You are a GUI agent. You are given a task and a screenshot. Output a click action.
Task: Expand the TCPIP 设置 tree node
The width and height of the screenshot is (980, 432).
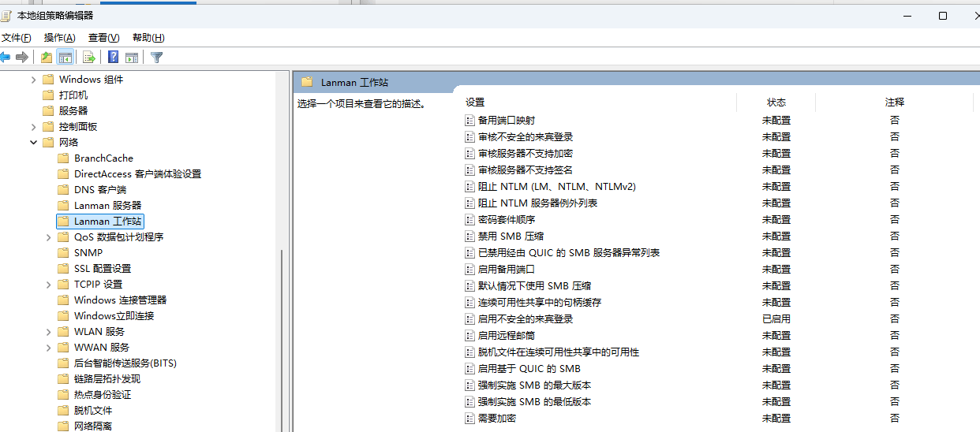(48, 285)
